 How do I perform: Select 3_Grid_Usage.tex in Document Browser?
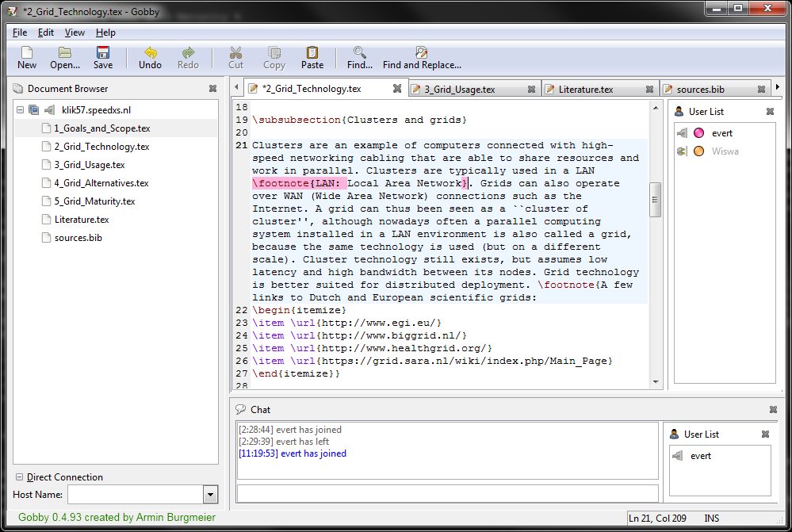click(90, 165)
